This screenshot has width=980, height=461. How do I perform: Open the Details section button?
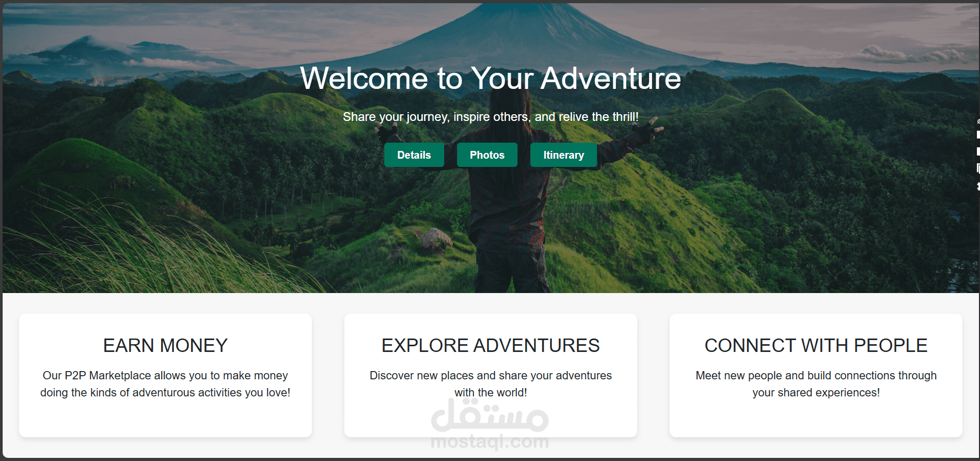click(414, 155)
